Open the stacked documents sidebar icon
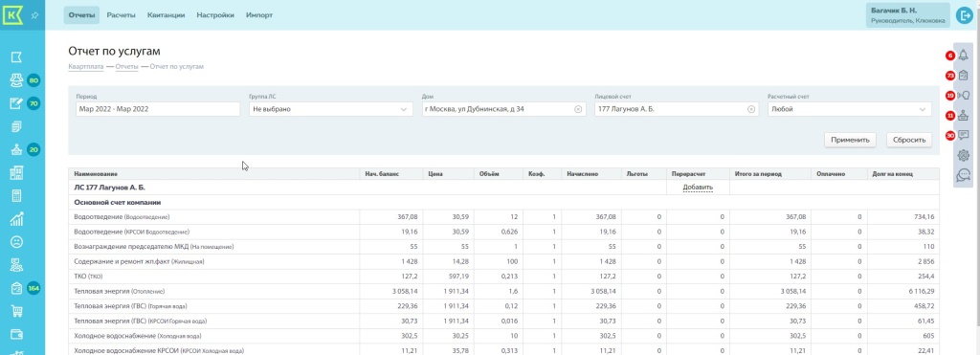The image size is (980, 355). point(17,127)
